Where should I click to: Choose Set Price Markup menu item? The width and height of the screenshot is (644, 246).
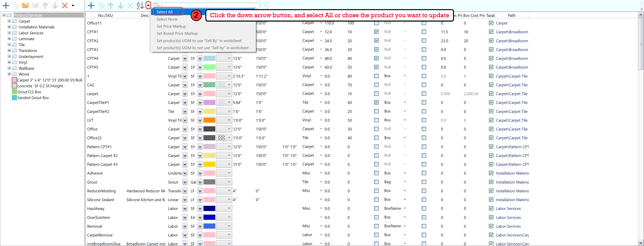click(171, 26)
